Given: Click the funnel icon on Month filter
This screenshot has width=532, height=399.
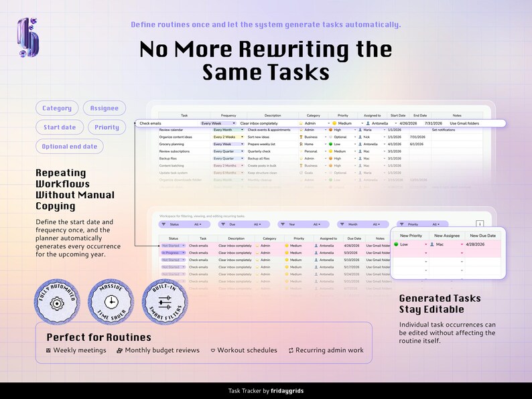Looking at the screenshot, I should 342,224.
